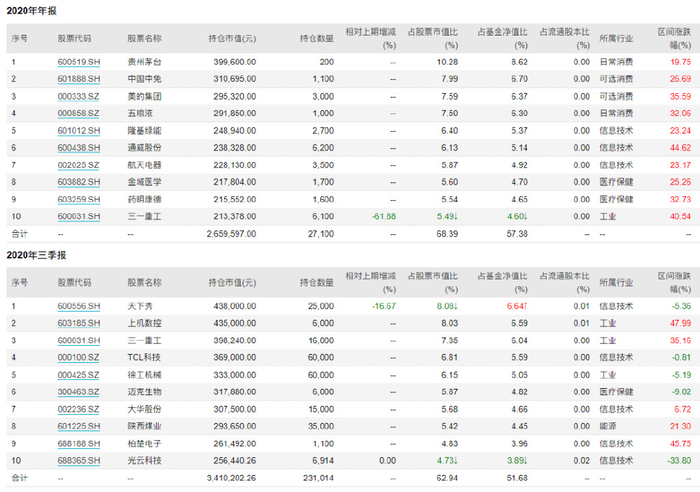Click 股票名称 header in 2020年三季报 table
The height and width of the screenshot is (492, 700).
144,283
